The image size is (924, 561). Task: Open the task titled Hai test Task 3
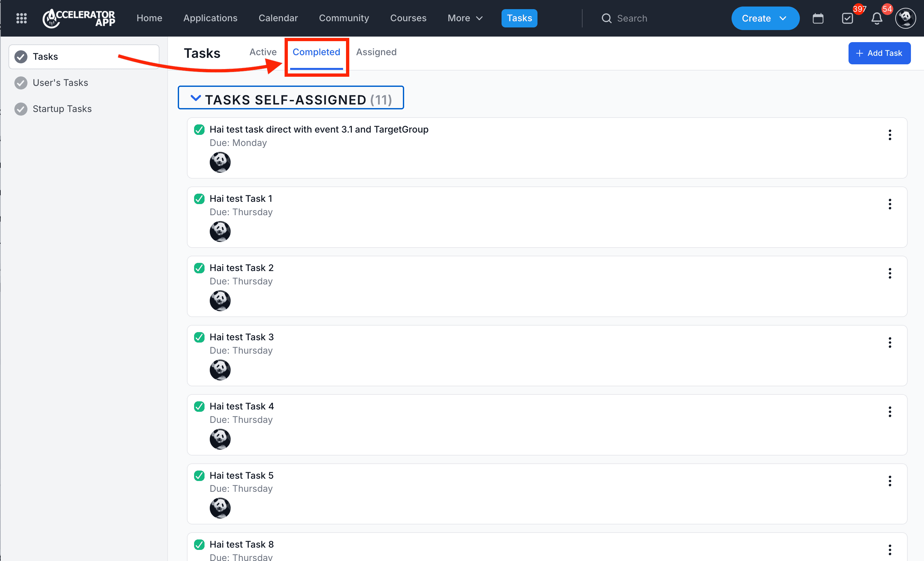coord(241,337)
